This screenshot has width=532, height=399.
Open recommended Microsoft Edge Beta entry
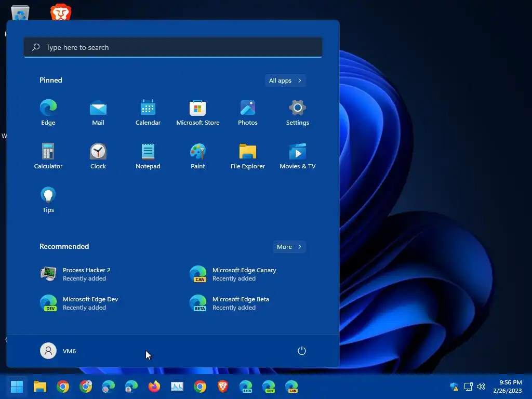click(230, 303)
